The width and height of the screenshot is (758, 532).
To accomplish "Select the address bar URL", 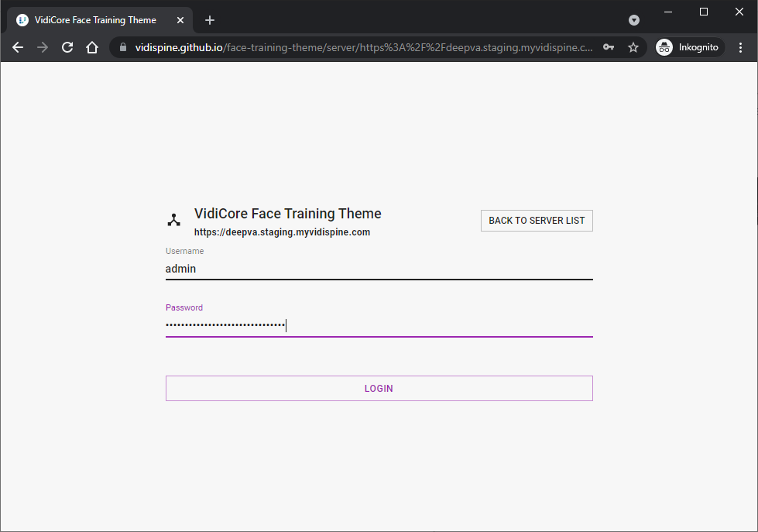I will 364,47.
